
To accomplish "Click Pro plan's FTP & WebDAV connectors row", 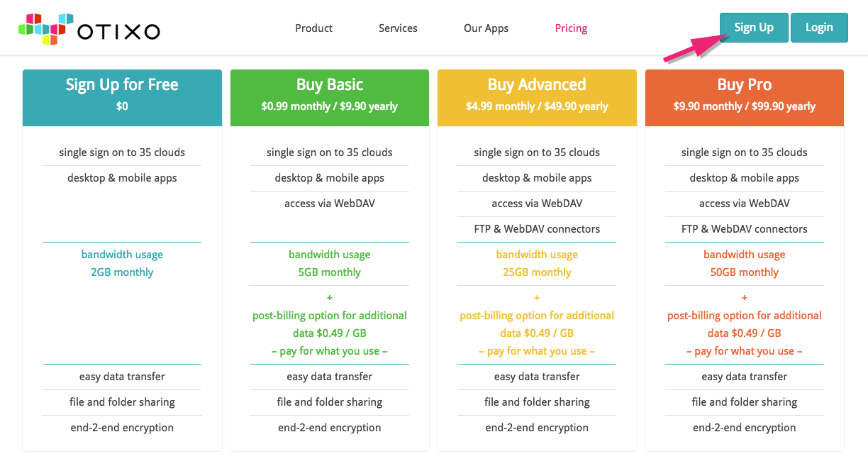I will point(745,229).
